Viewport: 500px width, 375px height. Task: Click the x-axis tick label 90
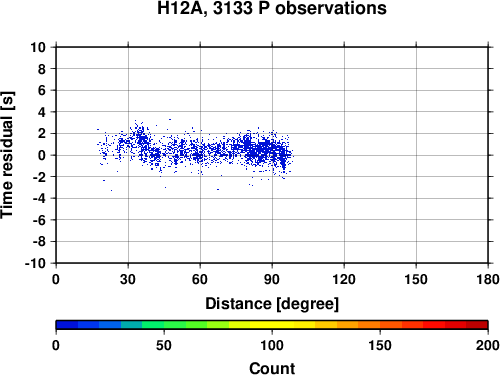pos(272,279)
